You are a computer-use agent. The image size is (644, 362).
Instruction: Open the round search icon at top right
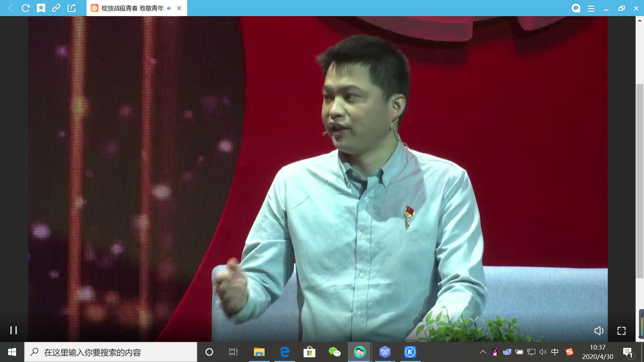pyautogui.click(x=576, y=8)
